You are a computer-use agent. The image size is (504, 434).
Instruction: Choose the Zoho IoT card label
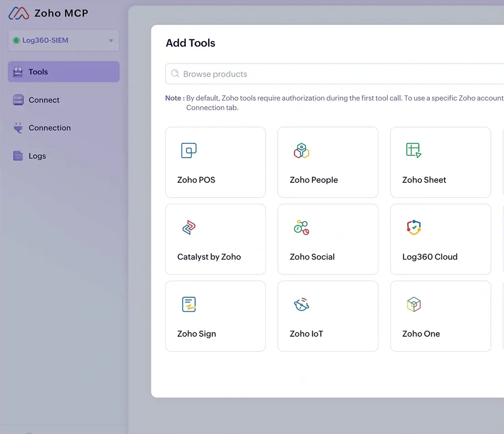click(306, 334)
